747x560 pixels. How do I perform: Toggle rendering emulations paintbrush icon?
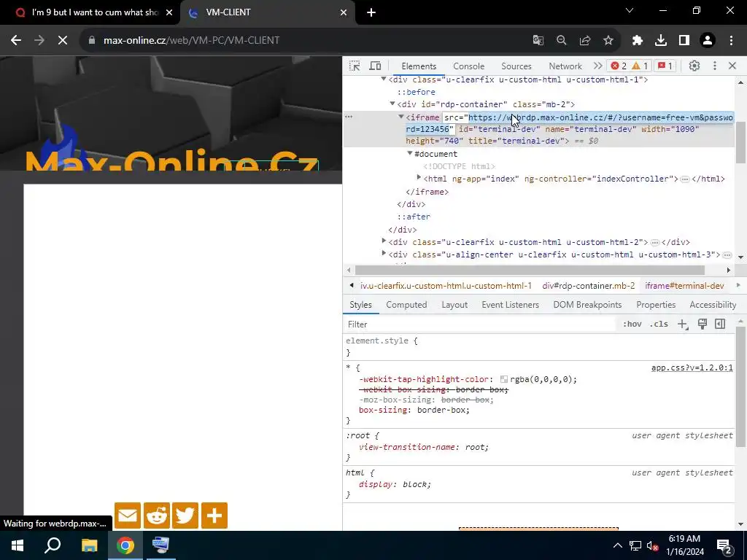pyautogui.click(x=703, y=324)
